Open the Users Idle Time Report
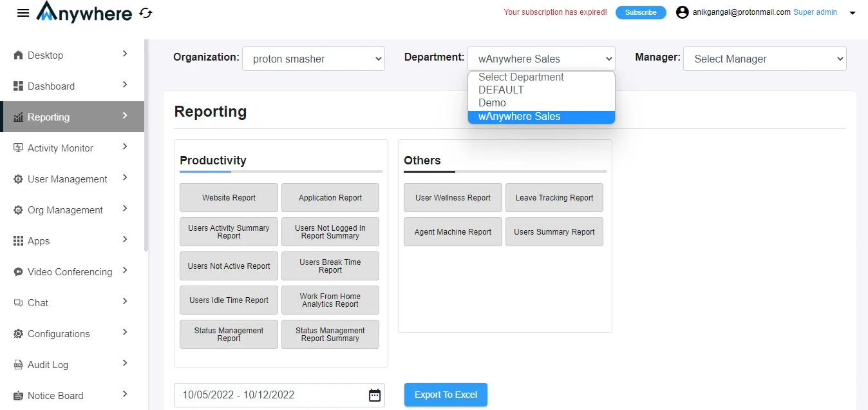868x410 pixels. pyautogui.click(x=229, y=300)
